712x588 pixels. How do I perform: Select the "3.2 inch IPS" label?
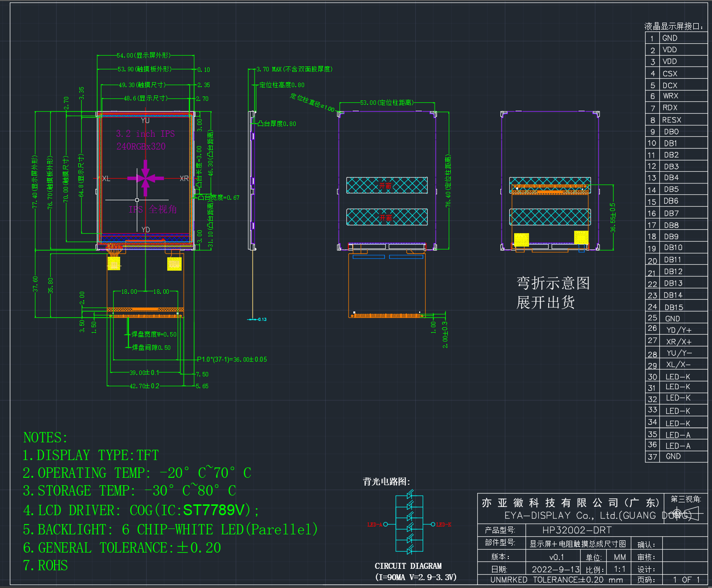pyautogui.click(x=145, y=134)
